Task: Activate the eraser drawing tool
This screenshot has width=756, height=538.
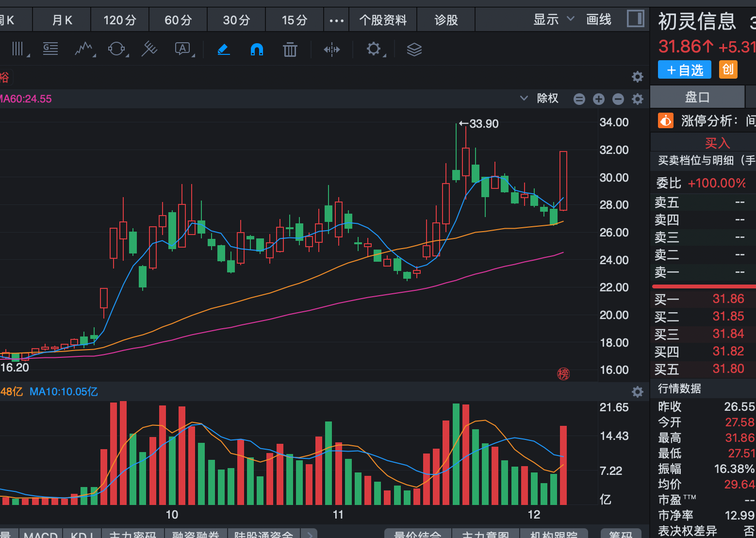Action: point(223,49)
